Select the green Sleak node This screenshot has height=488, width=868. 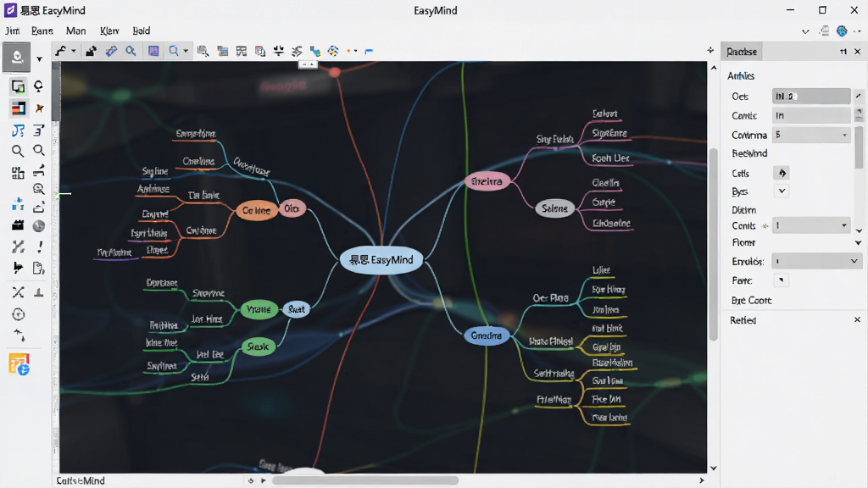[x=258, y=347]
